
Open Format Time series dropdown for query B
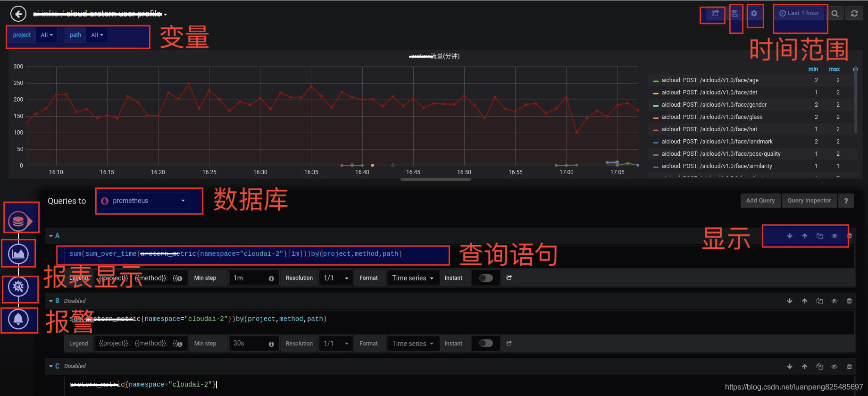coord(413,344)
